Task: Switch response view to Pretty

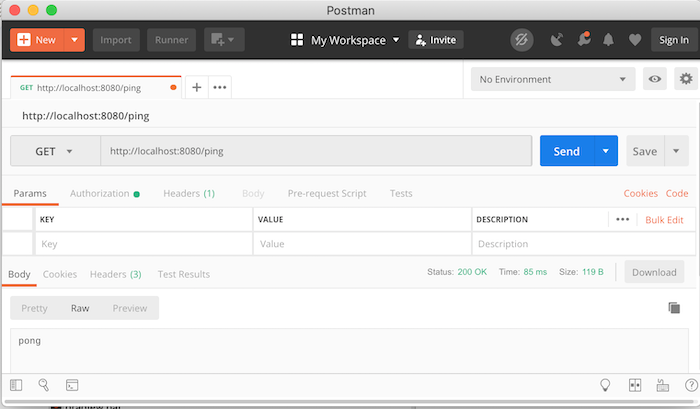Action: point(34,308)
